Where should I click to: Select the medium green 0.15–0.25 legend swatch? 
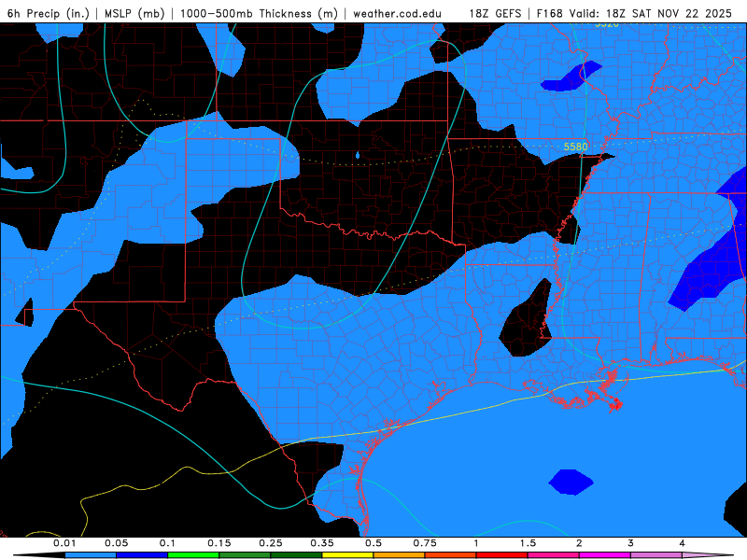245,555
